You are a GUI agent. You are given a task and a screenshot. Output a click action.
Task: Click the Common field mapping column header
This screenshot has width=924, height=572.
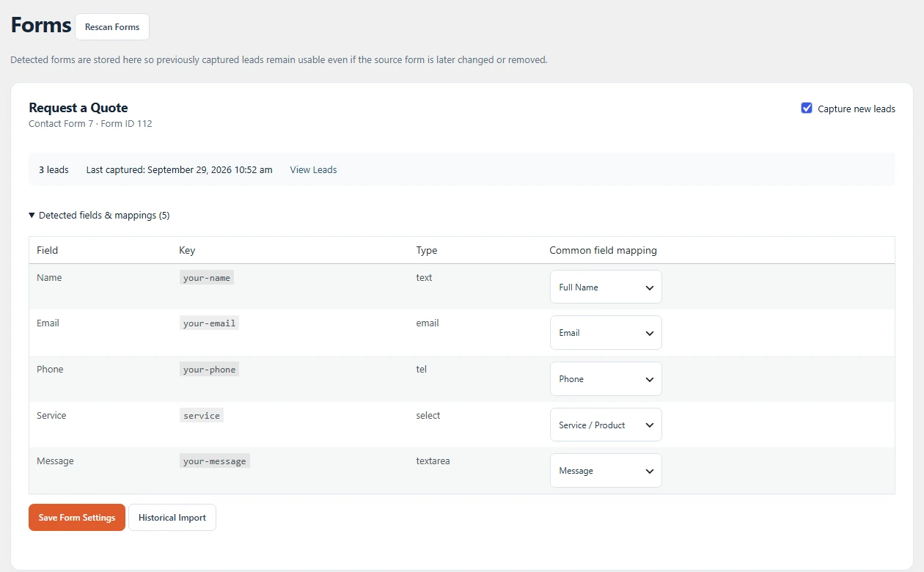[x=604, y=250]
